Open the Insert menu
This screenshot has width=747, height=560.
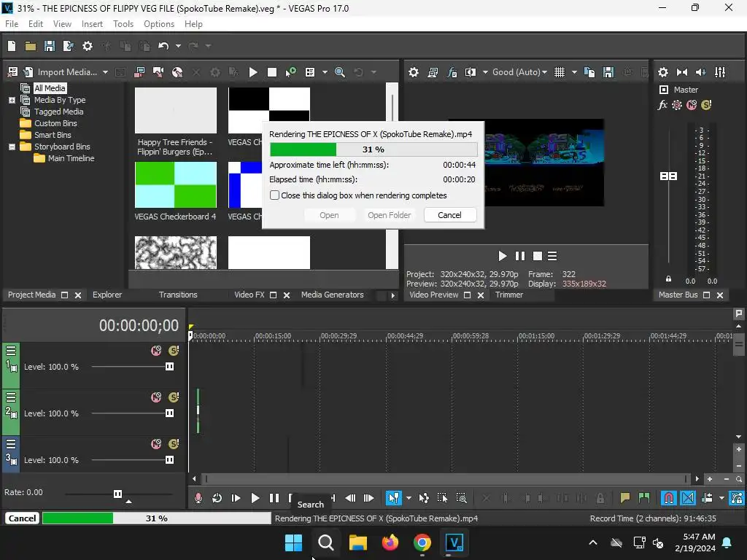(92, 24)
